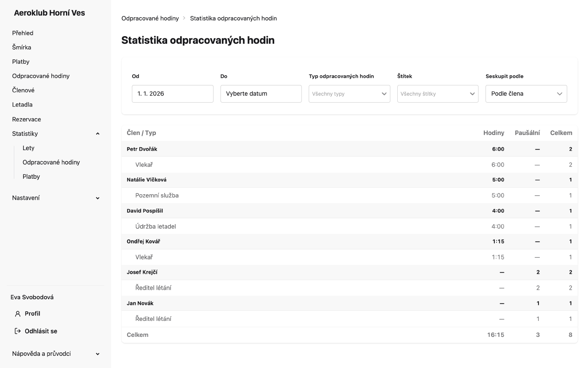This screenshot has width=588, height=368.
Task: Expand the Nastavení section chevron
Action: pyautogui.click(x=97, y=198)
